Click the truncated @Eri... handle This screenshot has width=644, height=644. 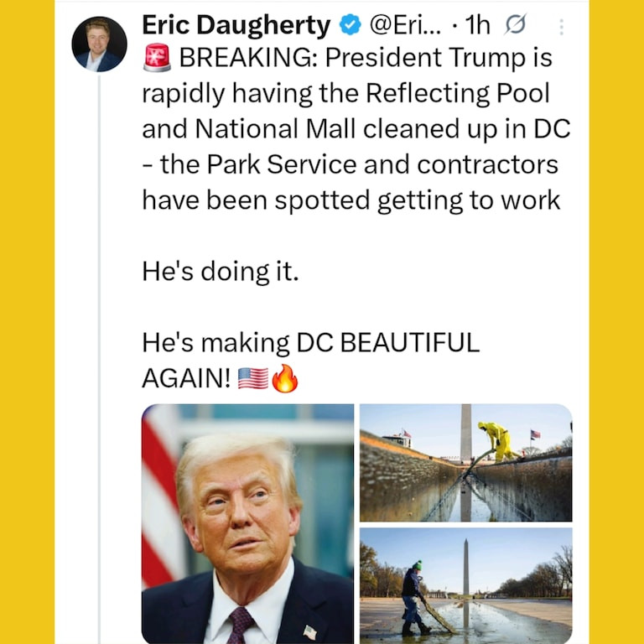[404, 26]
